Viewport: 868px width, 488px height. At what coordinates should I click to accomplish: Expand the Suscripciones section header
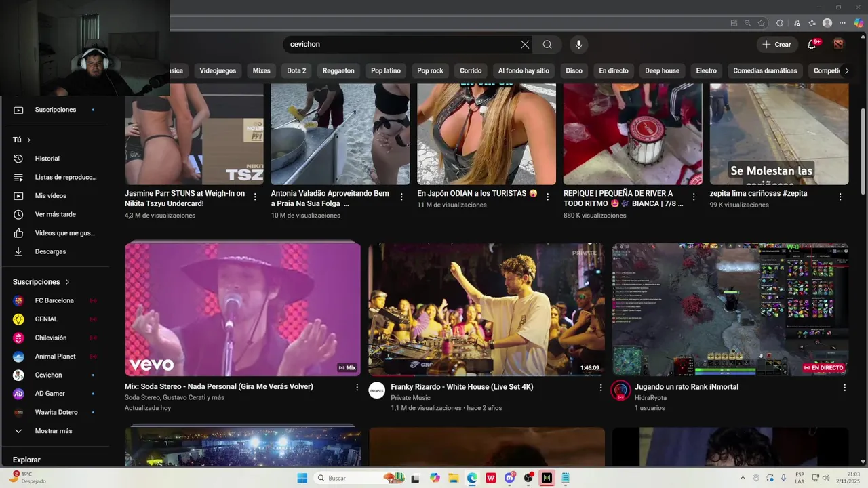point(41,282)
